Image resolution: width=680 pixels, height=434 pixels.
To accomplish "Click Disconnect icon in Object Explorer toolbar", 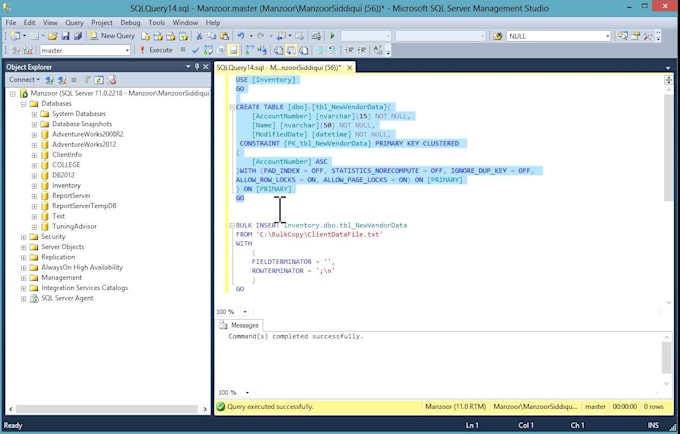I will [x=62, y=80].
